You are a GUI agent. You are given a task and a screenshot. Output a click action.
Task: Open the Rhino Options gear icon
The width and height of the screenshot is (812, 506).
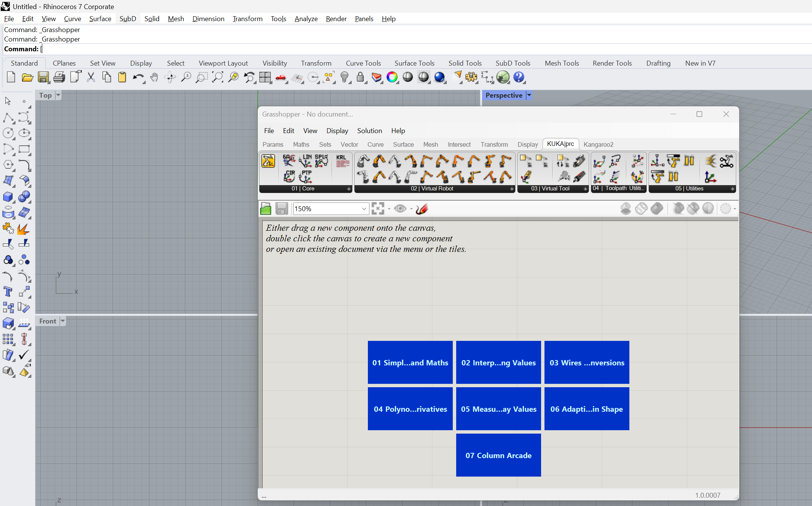(x=471, y=77)
